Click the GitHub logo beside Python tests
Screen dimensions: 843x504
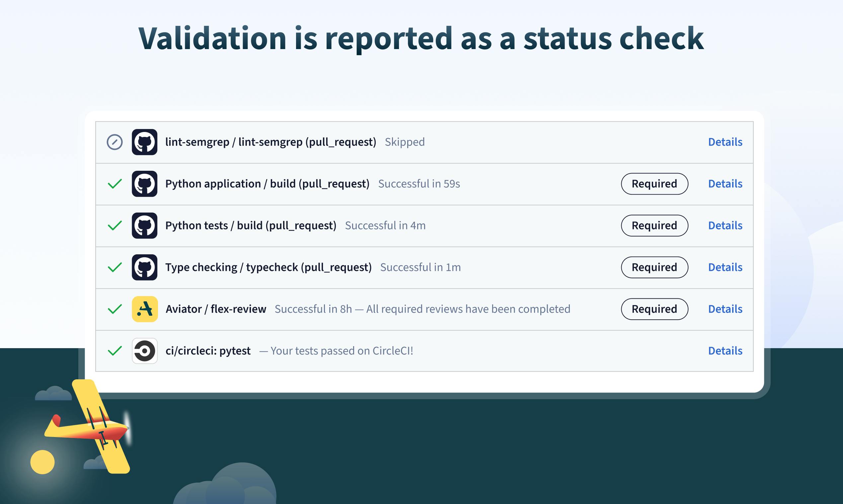click(x=144, y=225)
